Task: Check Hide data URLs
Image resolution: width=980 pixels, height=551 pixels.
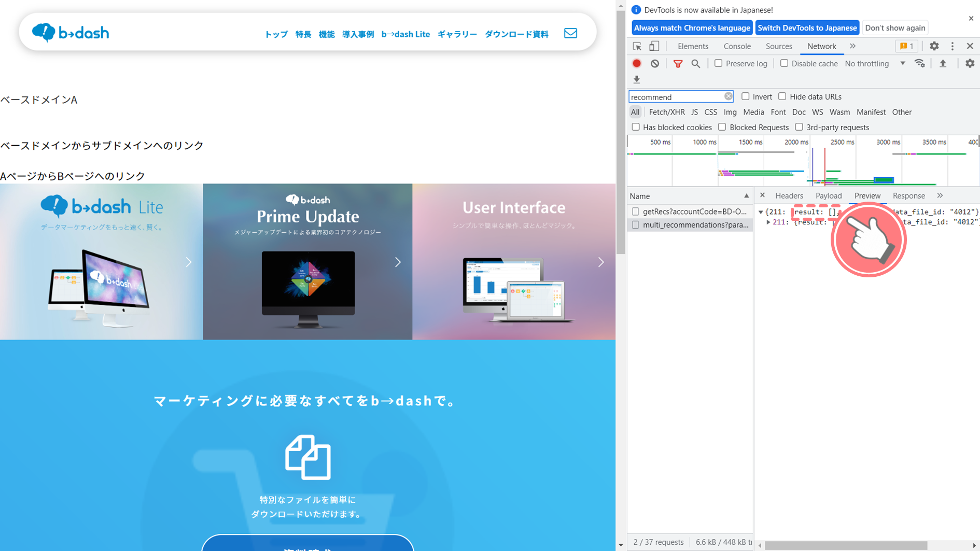Action: 782,96
